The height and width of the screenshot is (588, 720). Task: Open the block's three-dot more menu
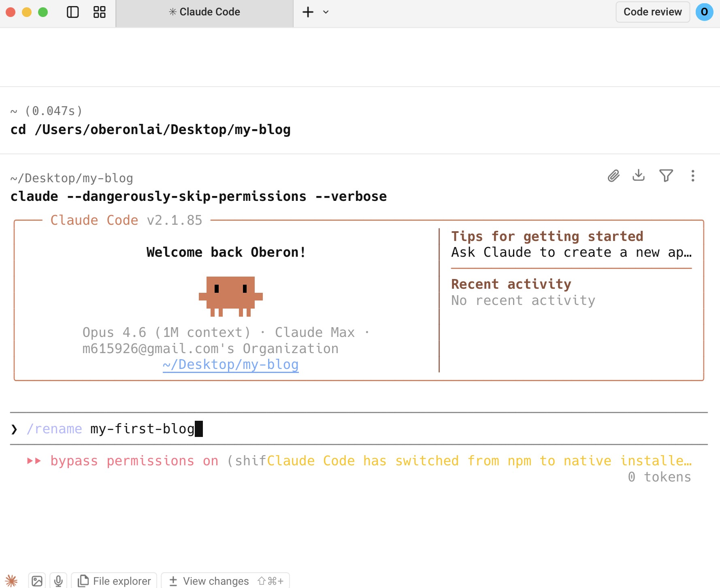coord(693,176)
